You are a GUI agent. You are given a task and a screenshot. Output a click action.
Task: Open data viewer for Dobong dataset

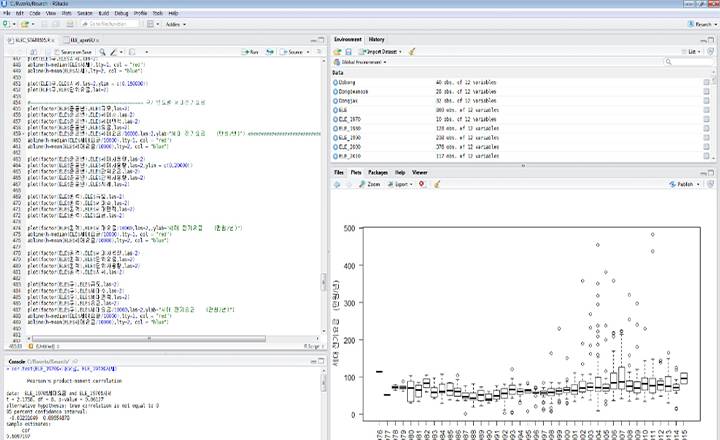tap(706, 82)
